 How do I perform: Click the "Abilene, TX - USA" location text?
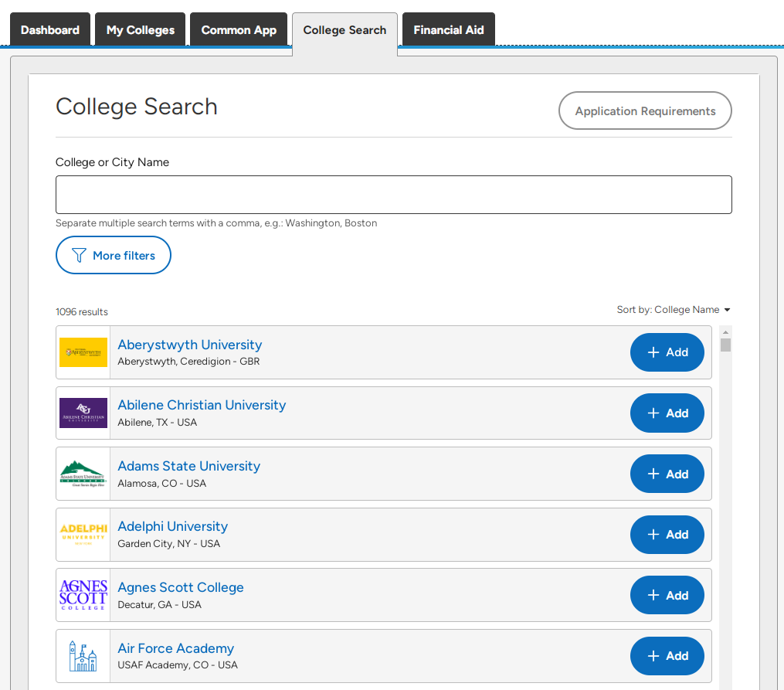pos(157,423)
